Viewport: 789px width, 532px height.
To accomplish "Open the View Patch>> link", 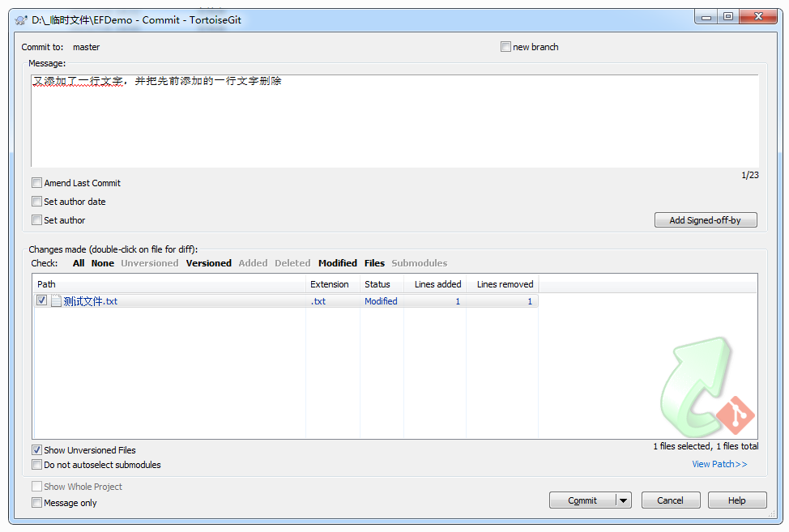I will tap(719, 464).
